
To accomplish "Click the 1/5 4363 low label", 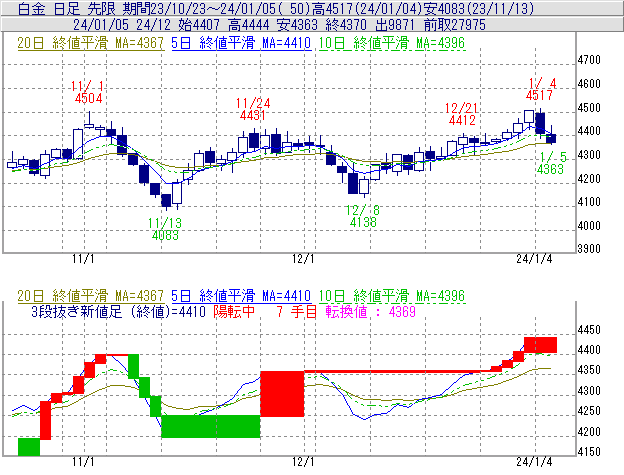I will [551, 163].
